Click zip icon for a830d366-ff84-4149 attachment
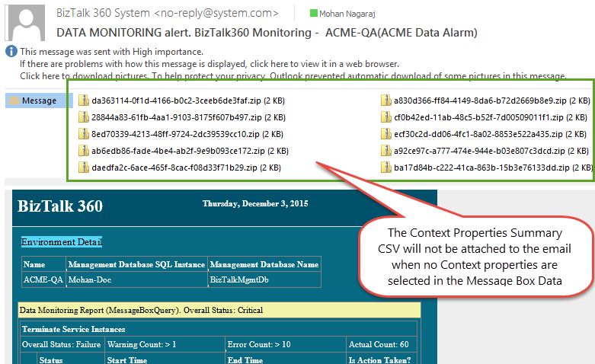595x364 pixels. [386, 101]
